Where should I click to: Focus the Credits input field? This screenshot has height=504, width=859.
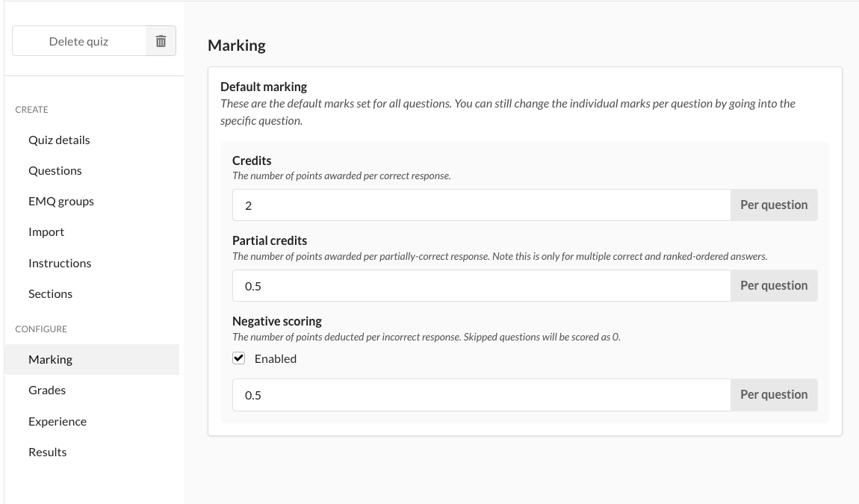(x=481, y=205)
